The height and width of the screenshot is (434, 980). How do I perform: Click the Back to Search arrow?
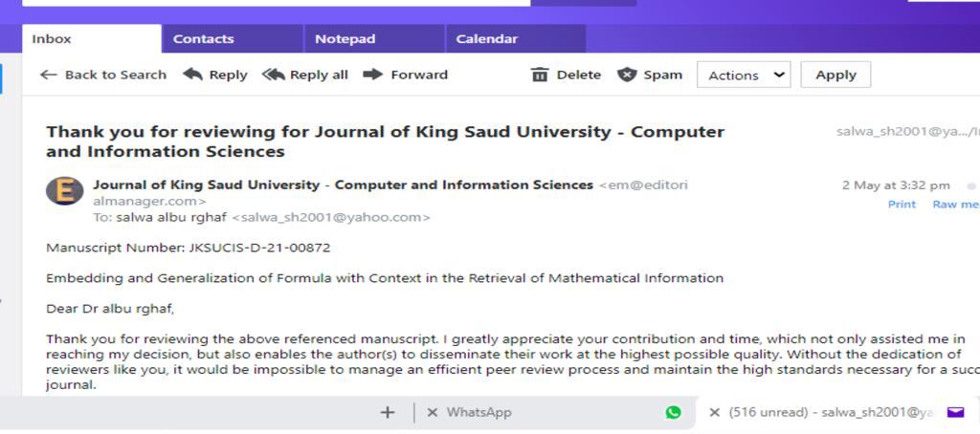(x=49, y=75)
